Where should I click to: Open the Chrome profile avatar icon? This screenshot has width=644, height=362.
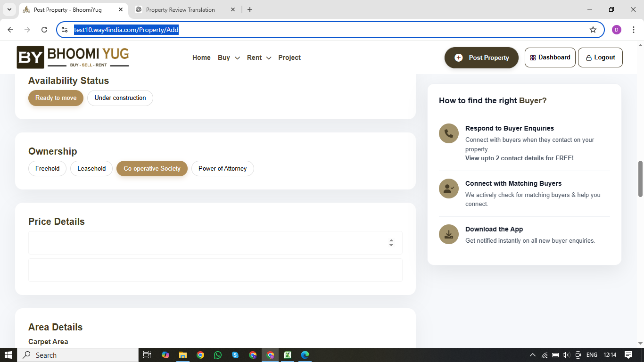click(x=616, y=30)
